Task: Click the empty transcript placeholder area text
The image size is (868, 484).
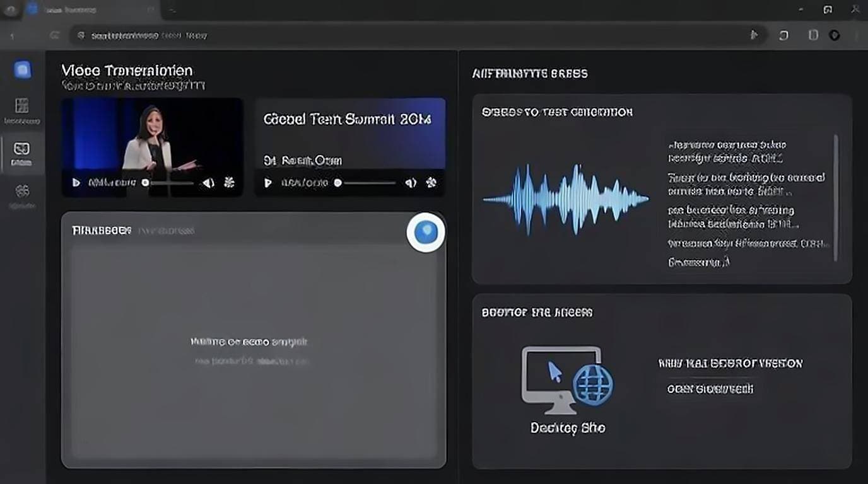Action: tap(249, 342)
